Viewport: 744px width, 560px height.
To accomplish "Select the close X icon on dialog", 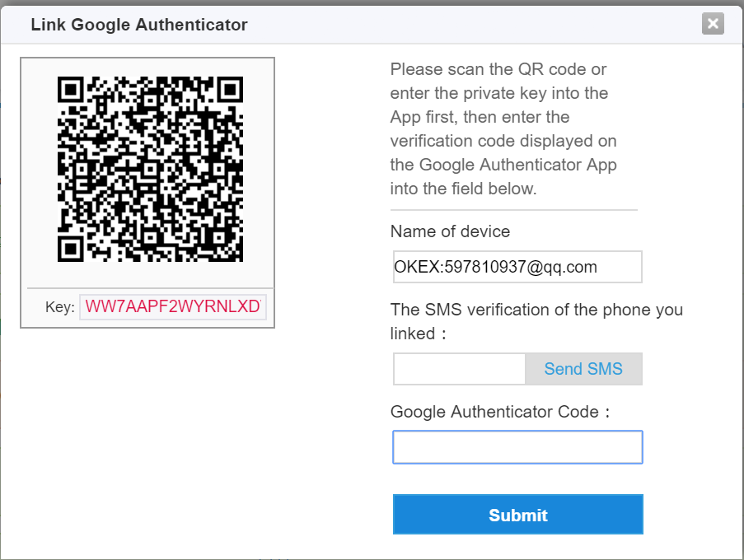I will [x=713, y=24].
